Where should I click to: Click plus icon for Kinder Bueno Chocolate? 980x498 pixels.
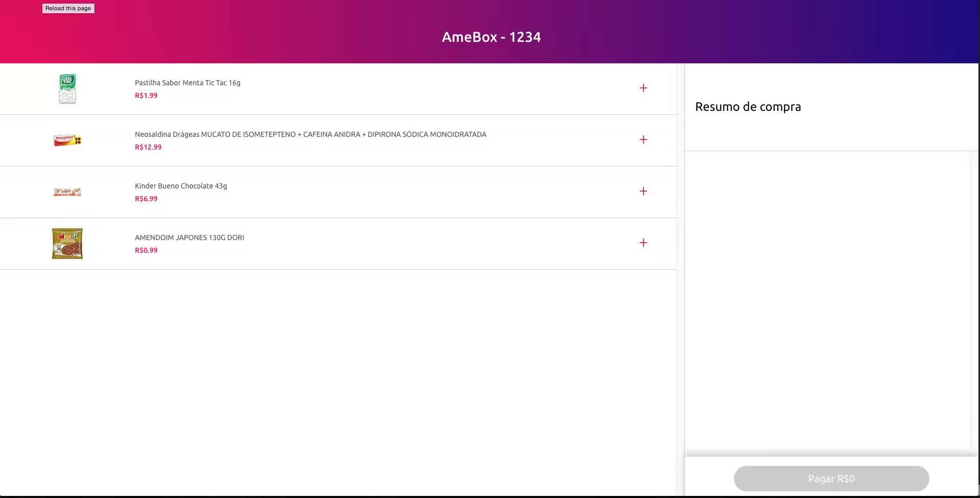click(643, 192)
